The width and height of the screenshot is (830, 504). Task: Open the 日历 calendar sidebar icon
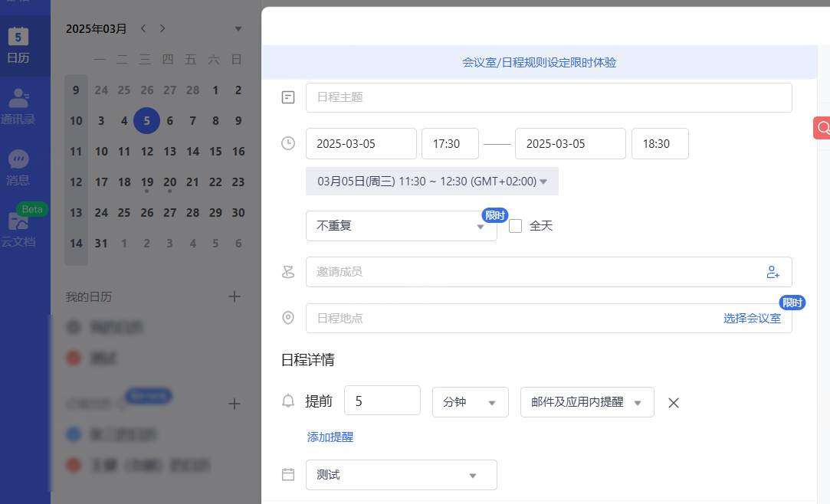click(18, 45)
